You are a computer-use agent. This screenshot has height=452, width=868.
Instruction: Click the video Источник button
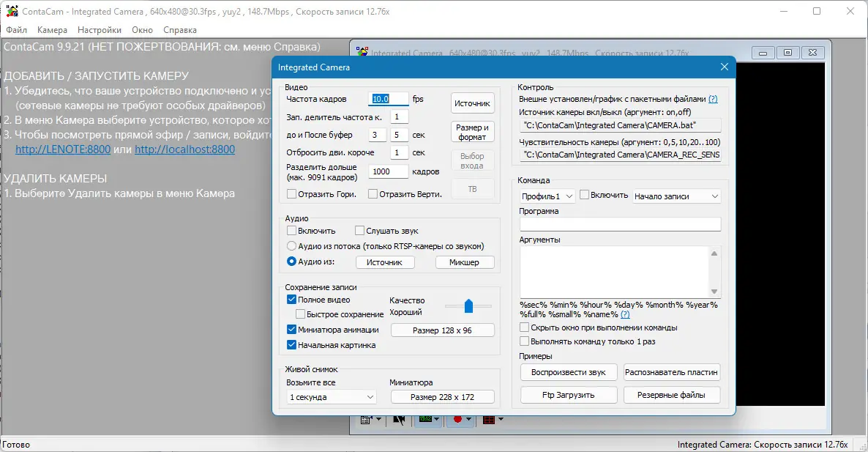(472, 103)
